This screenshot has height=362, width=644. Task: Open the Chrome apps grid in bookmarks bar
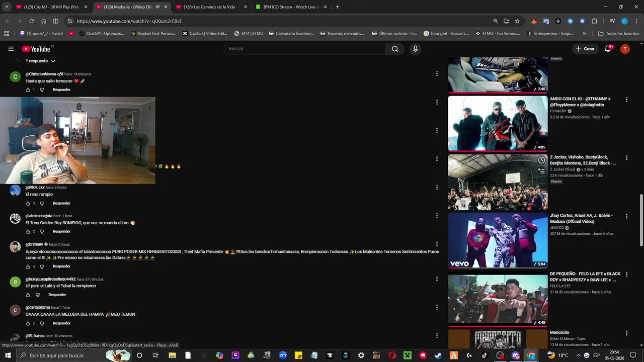pos(7,34)
